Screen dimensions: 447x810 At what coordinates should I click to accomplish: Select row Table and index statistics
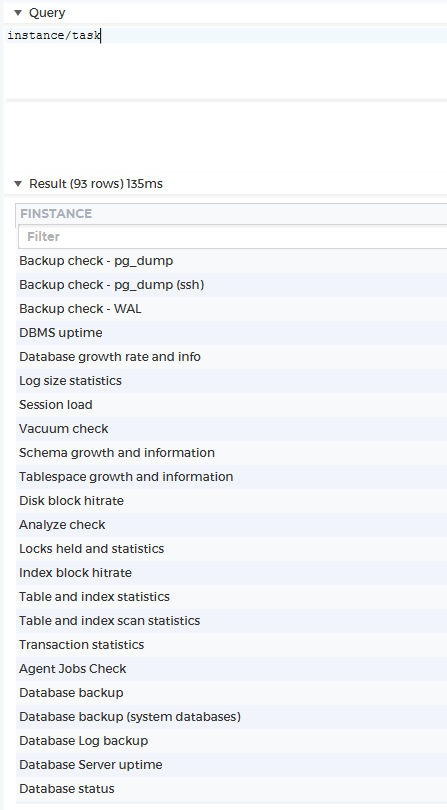pos(232,597)
